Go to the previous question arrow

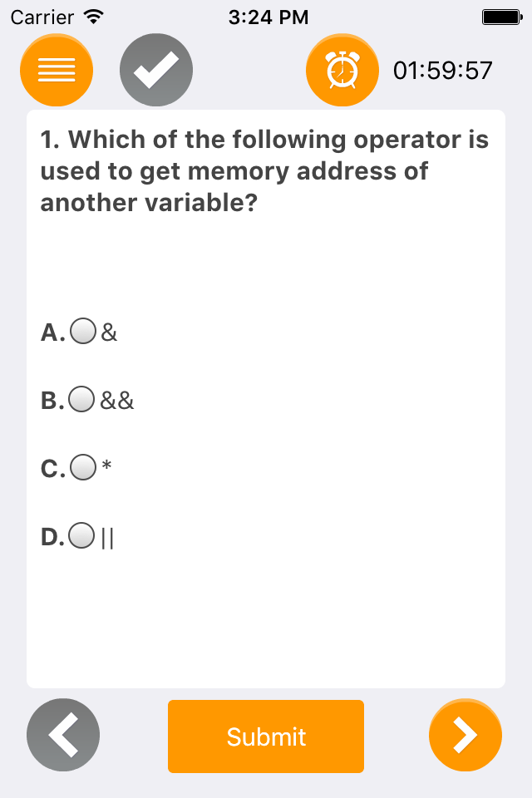63,735
